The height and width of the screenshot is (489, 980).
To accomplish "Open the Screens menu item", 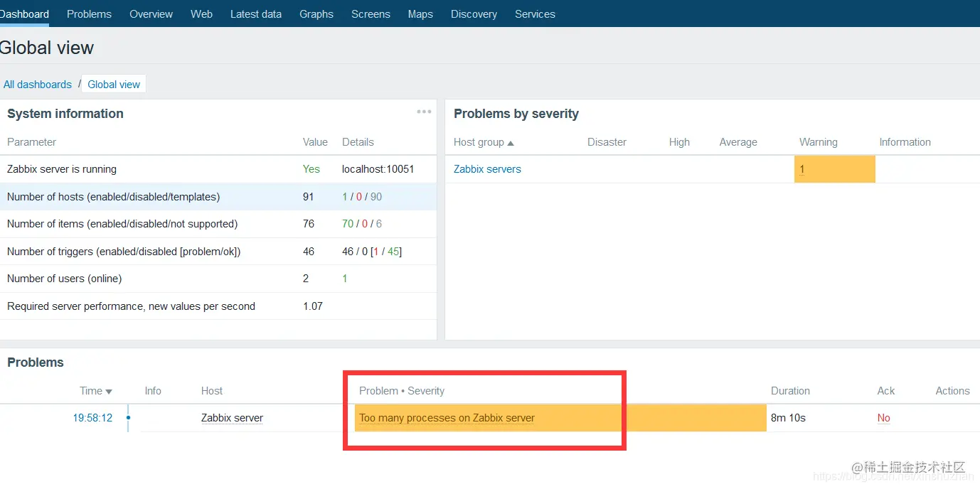I will 371,14.
